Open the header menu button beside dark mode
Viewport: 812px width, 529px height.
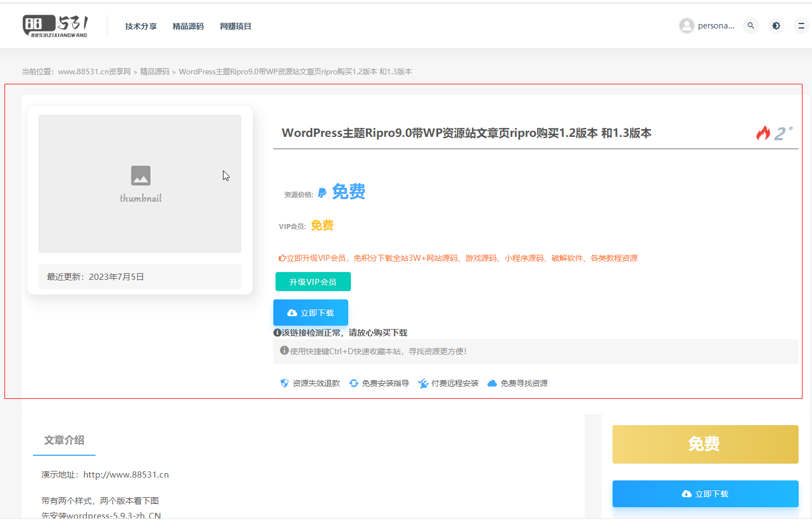tap(801, 26)
